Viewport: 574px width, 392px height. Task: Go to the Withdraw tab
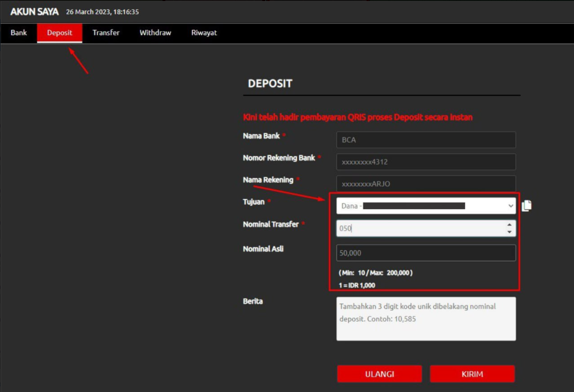pos(155,33)
